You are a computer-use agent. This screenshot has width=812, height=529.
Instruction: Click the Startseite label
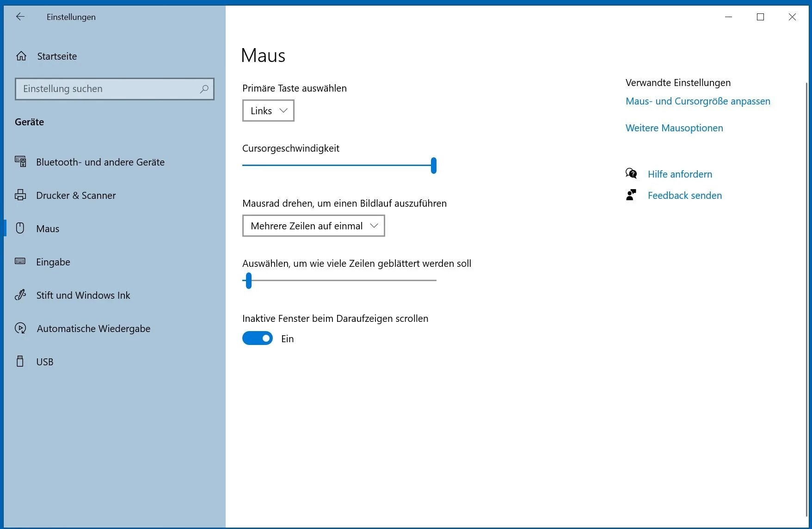[57, 56]
